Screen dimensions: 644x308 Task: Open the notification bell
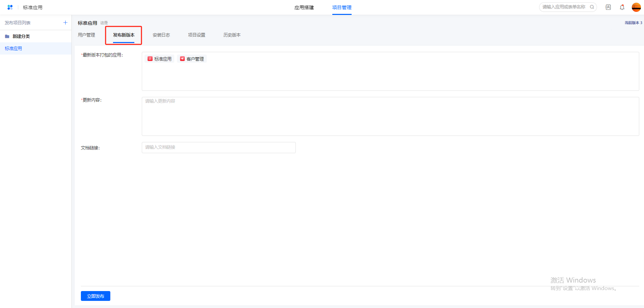coord(622,7)
